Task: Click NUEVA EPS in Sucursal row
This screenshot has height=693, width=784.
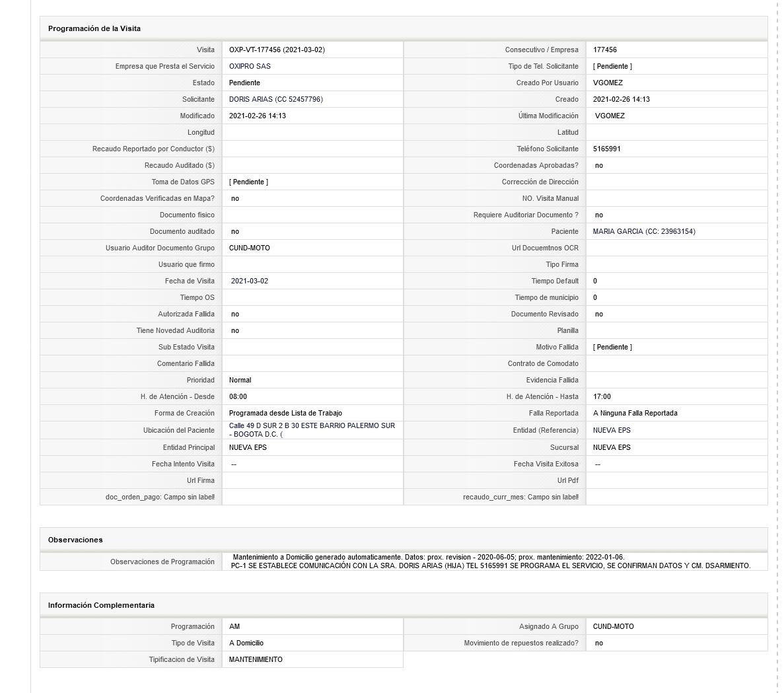Action: 612,447
